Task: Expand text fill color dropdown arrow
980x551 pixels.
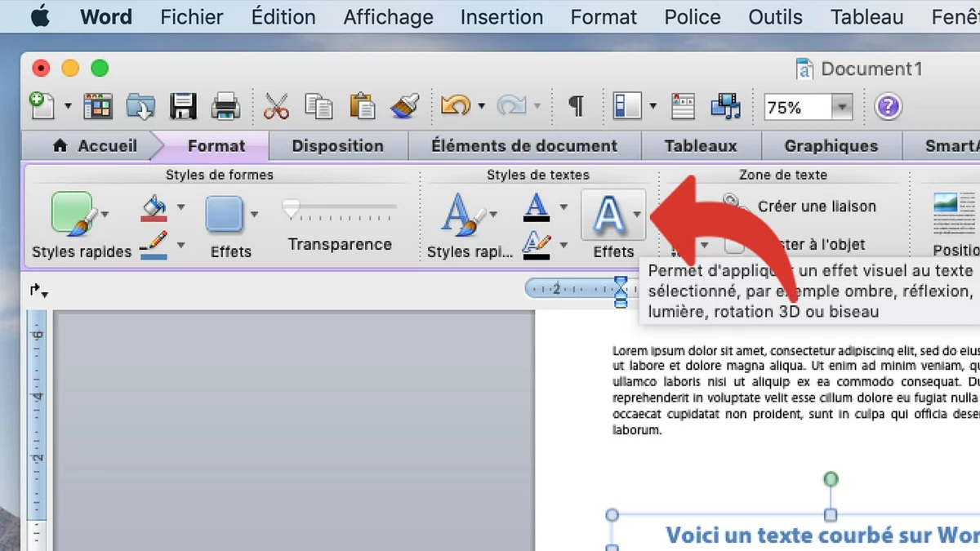Action: [563, 207]
